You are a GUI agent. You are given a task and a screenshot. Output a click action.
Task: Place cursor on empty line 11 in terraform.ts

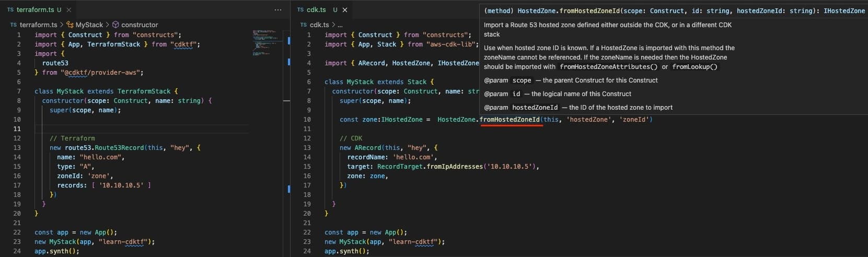[x=141, y=129]
